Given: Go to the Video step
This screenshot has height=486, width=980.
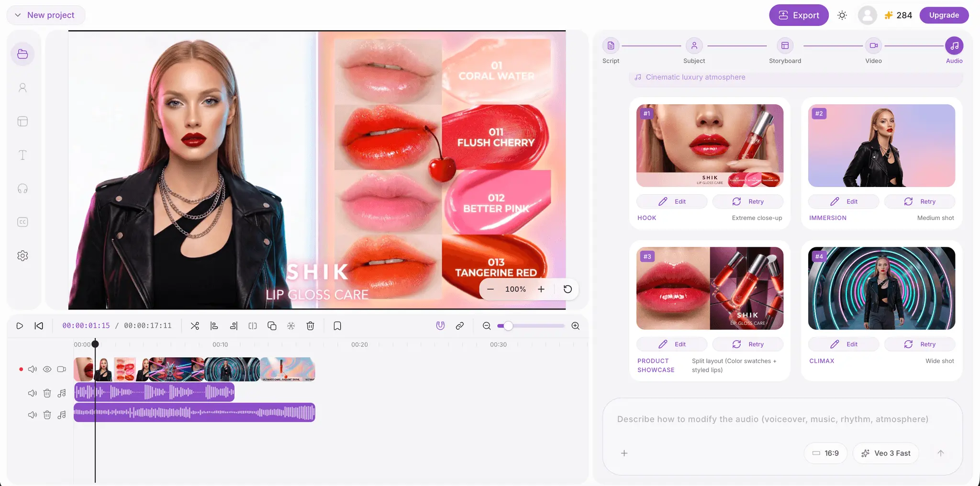Looking at the screenshot, I should pyautogui.click(x=873, y=50).
